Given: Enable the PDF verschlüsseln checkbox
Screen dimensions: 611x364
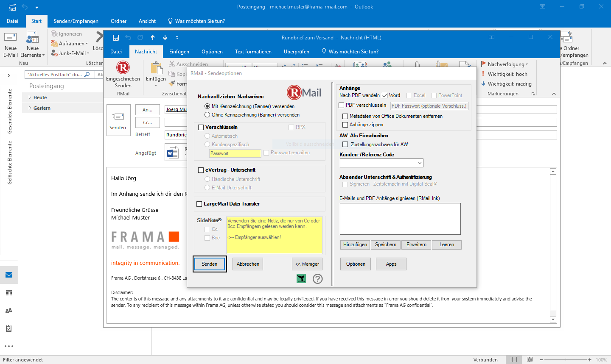Looking at the screenshot, I should tap(342, 105).
